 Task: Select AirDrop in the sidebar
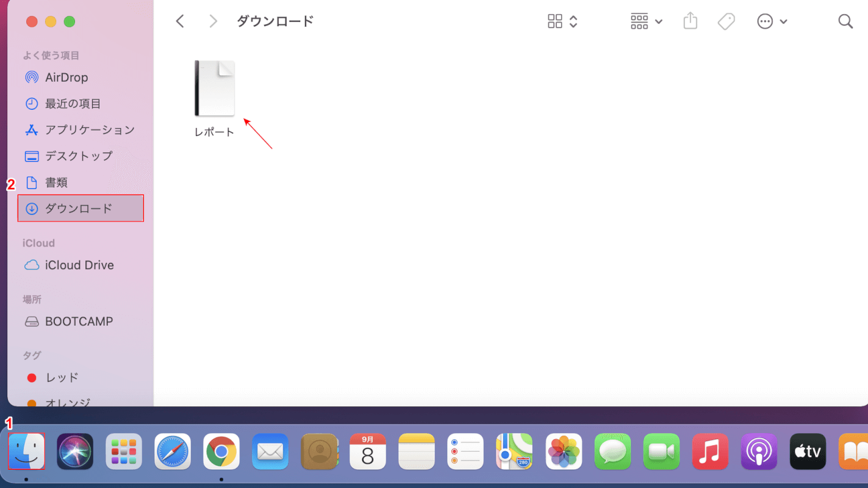click(x=81, y=77)
